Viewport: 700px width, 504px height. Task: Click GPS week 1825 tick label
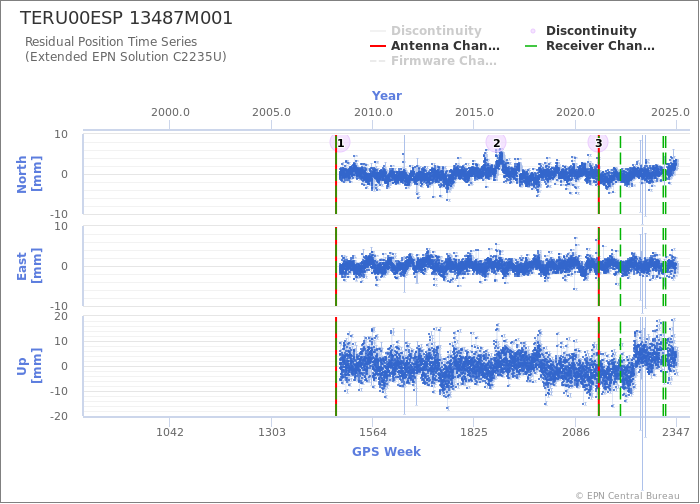pyautogui.click(x=474, y=432)
